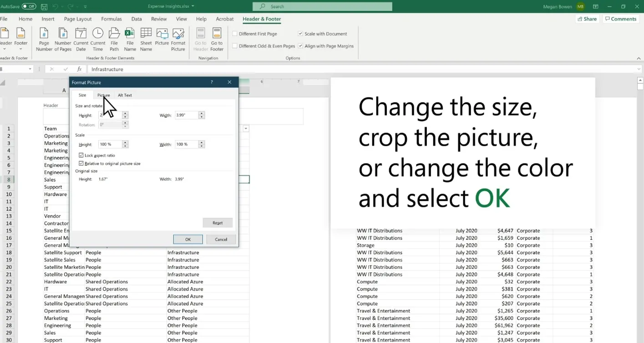Adjust Size Width spinner
Screen dimensions: 644x343
(x=202, y=115)
